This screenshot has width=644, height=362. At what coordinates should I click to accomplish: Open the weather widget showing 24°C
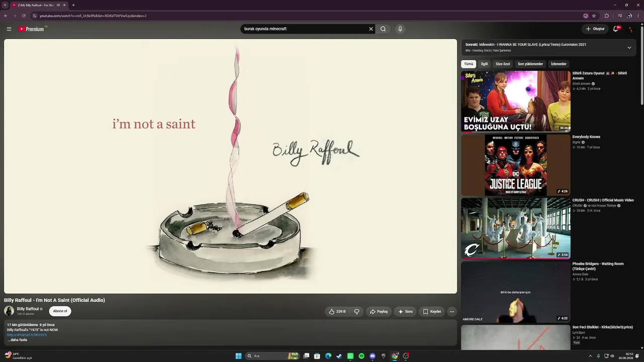pos(19,356)
